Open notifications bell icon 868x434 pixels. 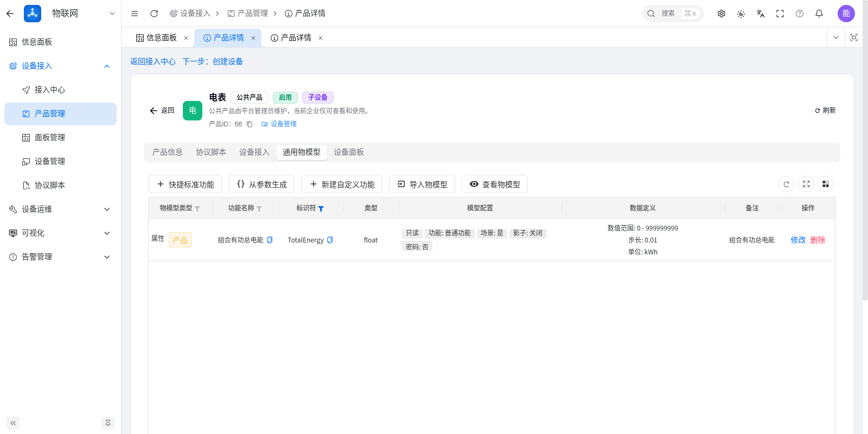819,14
